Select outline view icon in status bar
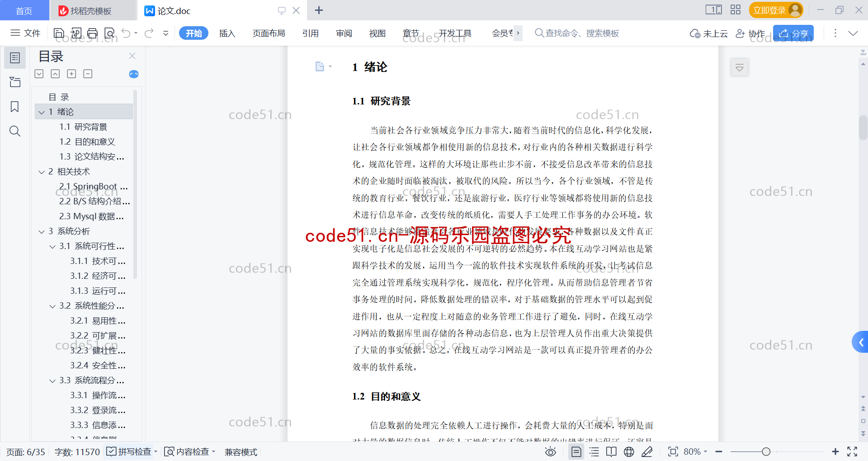The height and width of the screenshot is (461, 868). (x=594, y=452)
